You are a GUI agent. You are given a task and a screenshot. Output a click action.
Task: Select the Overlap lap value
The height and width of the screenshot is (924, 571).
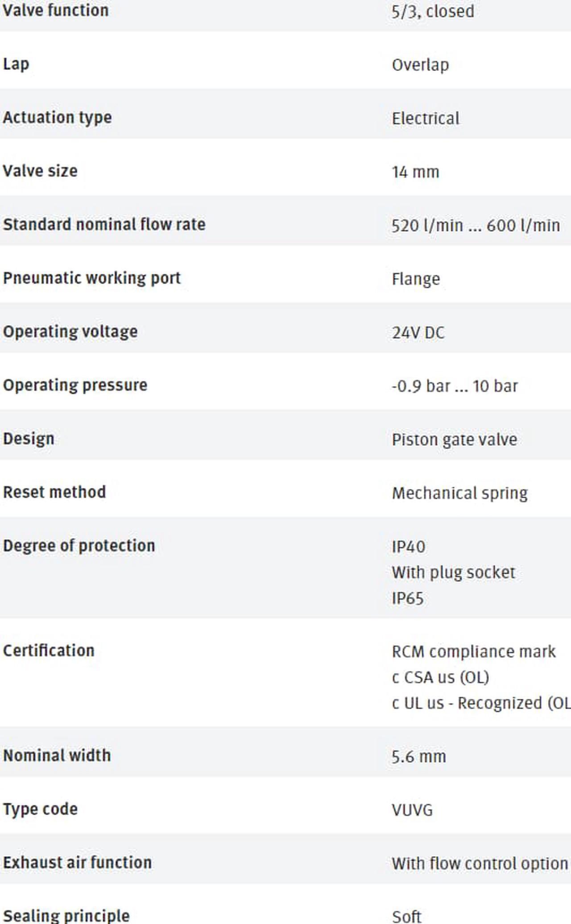pyautogui.click(x=420, y=65)
